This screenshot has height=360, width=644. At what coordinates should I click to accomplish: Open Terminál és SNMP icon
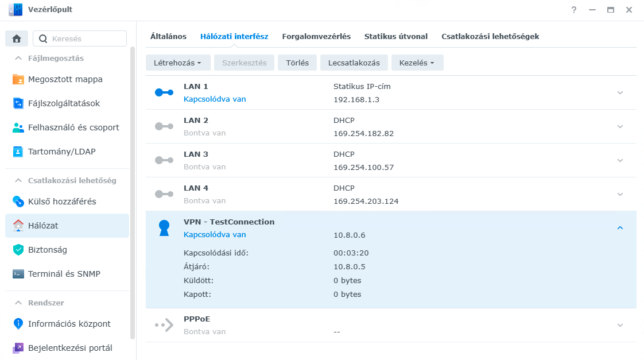[x=18, y=274]
